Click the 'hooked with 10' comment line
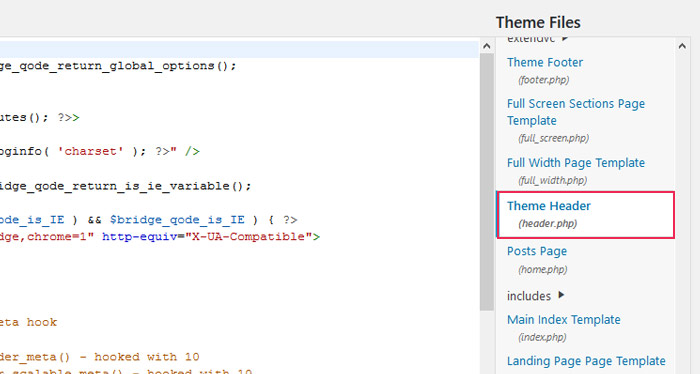This screenshot has height=374, width=700. [x=100, y=357]
